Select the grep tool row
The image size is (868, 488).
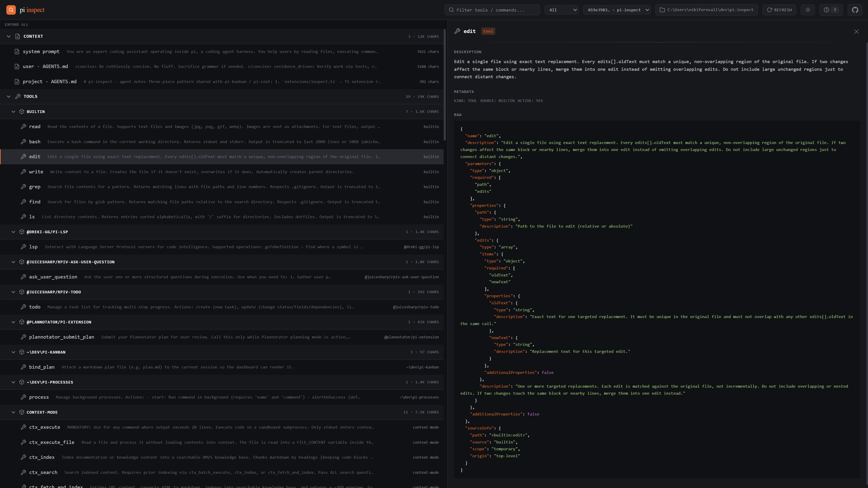pos(222,187)
